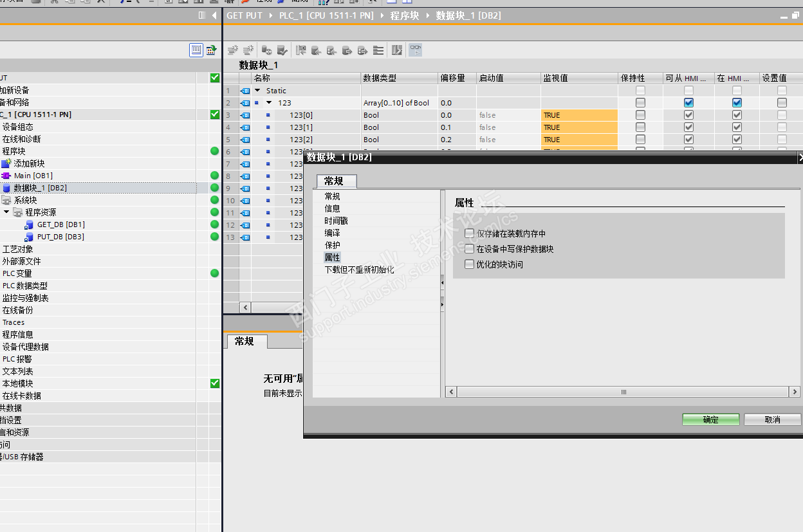Click the calendar-arrow icon in project tree header

[x=211, y=50]
